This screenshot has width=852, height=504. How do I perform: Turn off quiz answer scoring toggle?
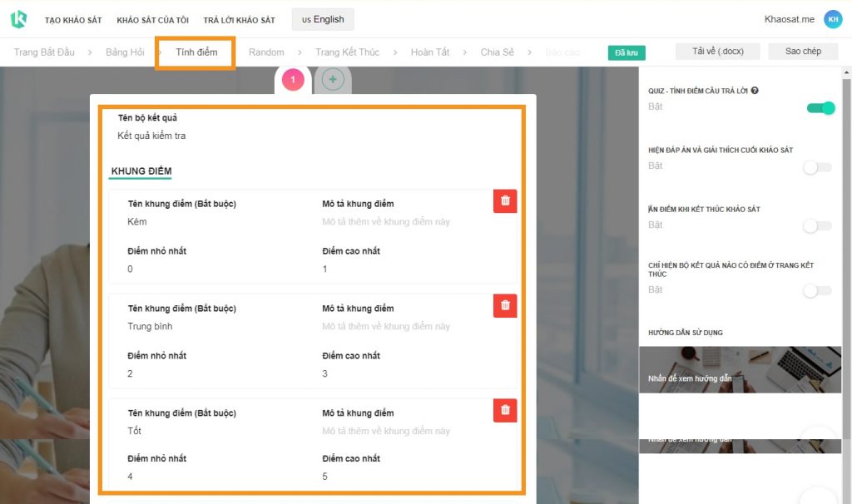pos(820,108)
